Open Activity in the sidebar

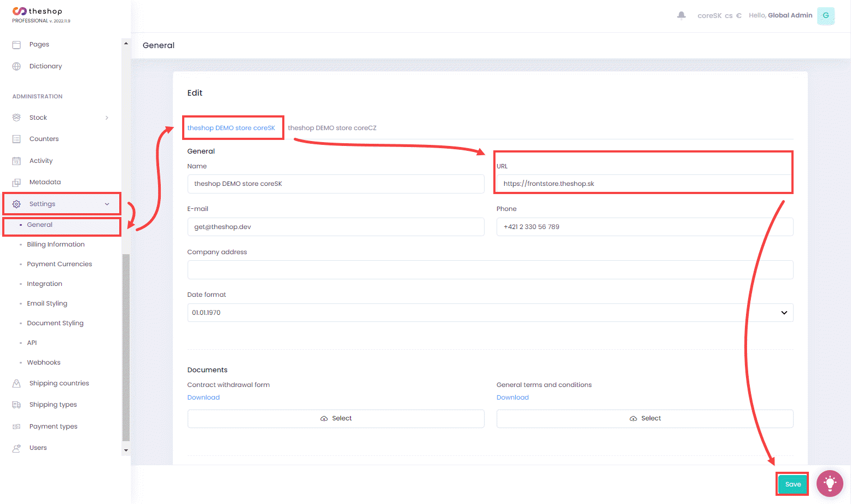41,161
